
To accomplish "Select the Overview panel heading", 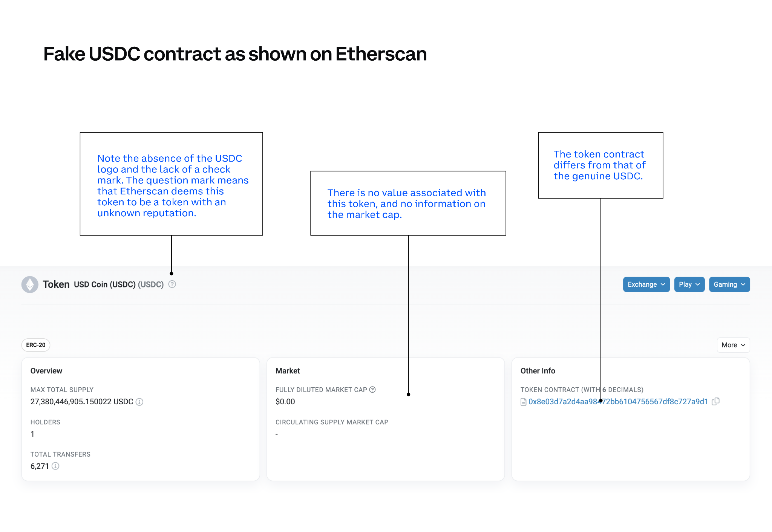I will [x=46, y=371].
